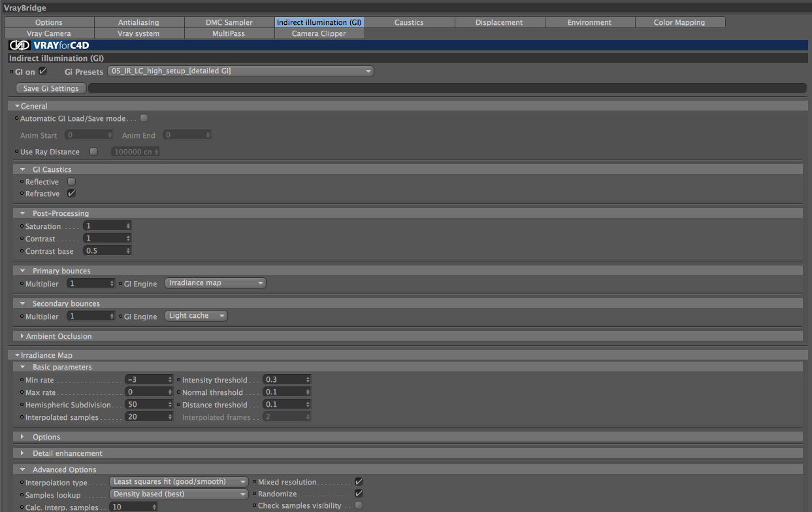Click the path field beside Save Gi Settings
Viewport: 812px width, 512px height.
point(447,88)
